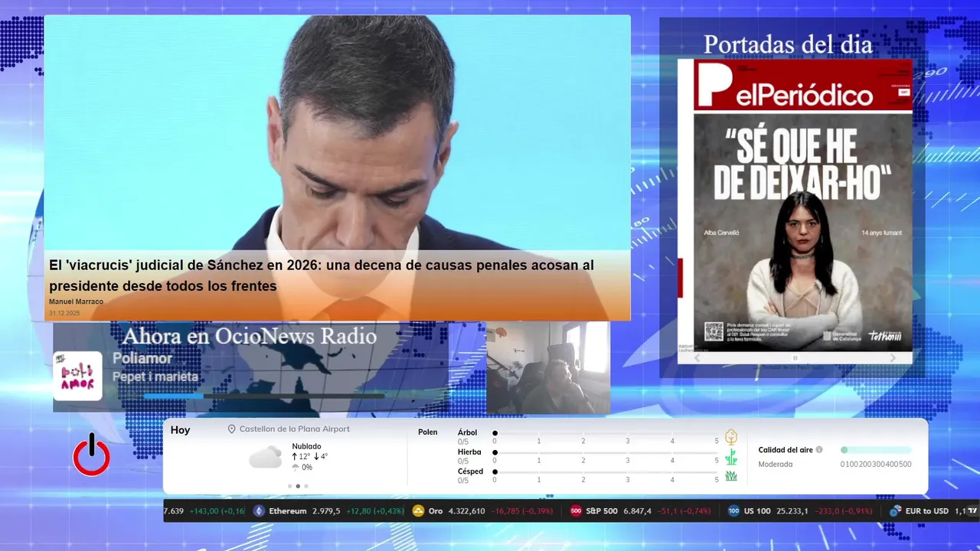Select third weather carousel dot
This screenshot has height=551, width=980.
[306, 486]
